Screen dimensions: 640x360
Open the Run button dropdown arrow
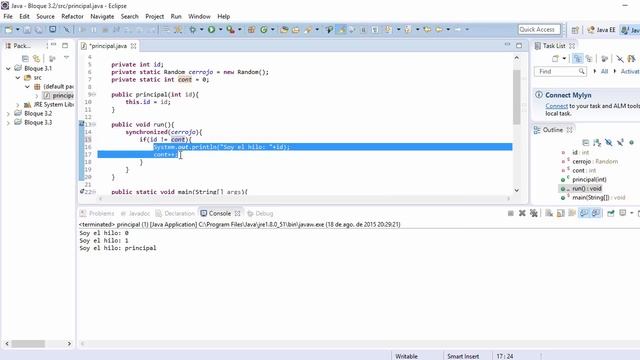[220, 29]
